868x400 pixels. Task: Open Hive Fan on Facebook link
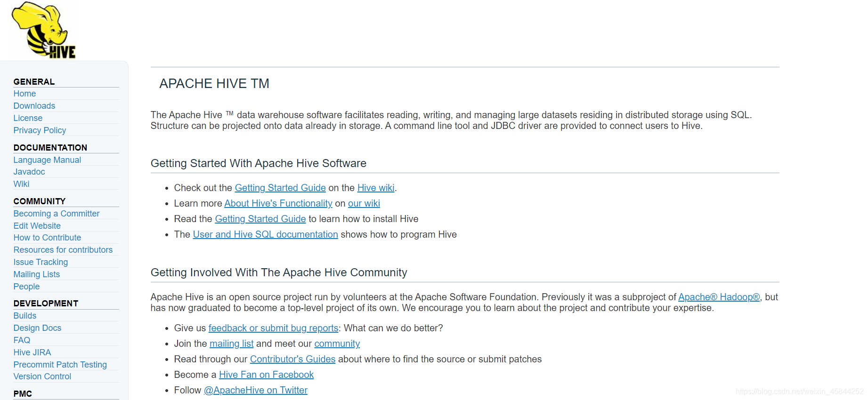coord(267,375)
